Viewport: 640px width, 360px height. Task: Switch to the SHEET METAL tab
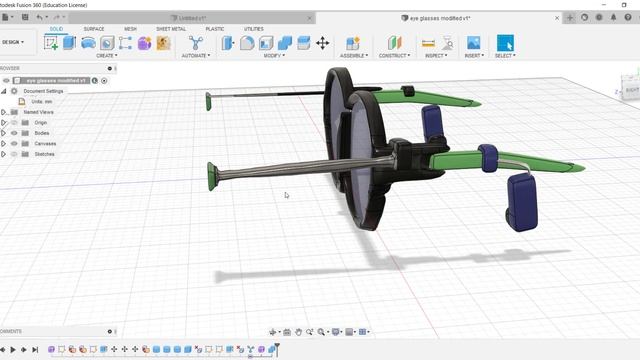(171, 29)
